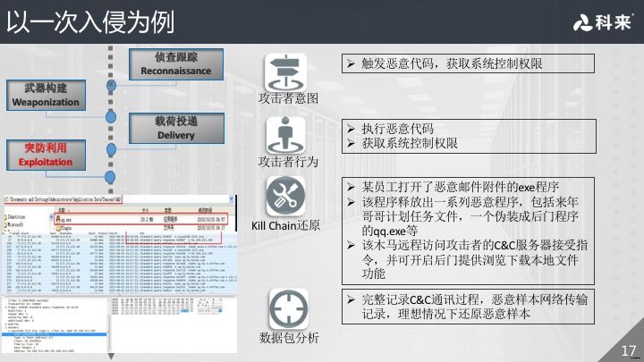The image size is (644, 362).
Task: Click the bullet 执行恶意代码
Action: [x=397, y=129]
